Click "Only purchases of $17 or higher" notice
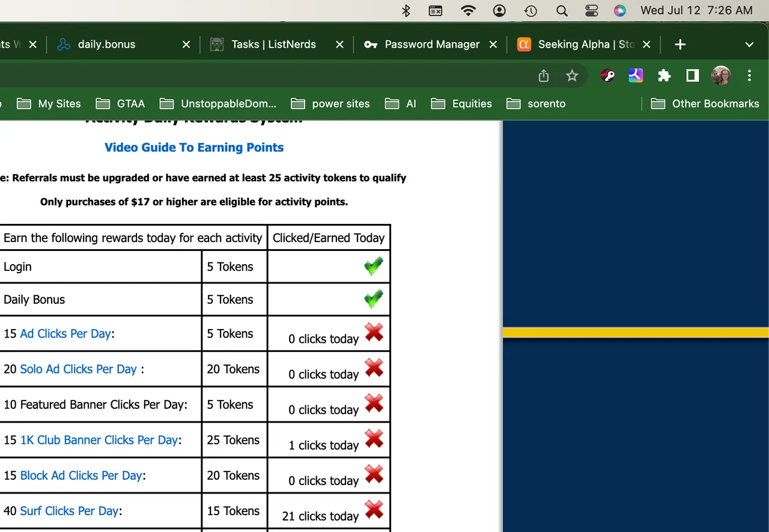The image size is (769, 532). (x=194, y=202)
